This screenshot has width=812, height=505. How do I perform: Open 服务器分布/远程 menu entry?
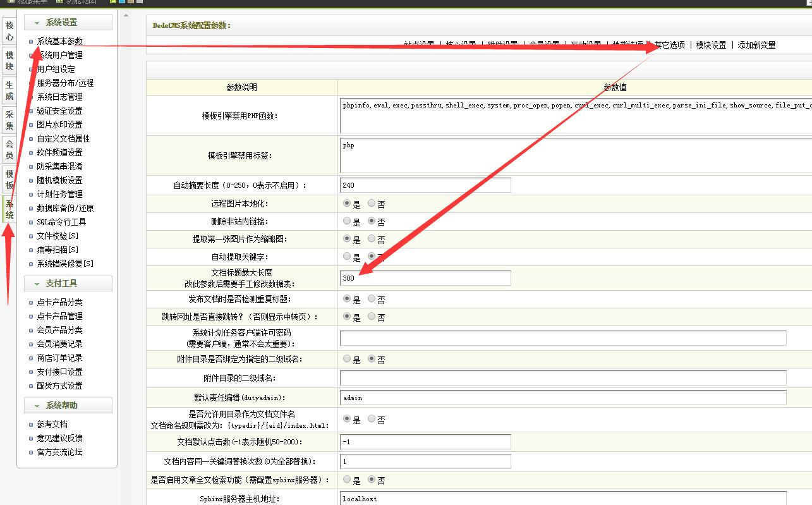pyautogui.click(x=65, y=83)
